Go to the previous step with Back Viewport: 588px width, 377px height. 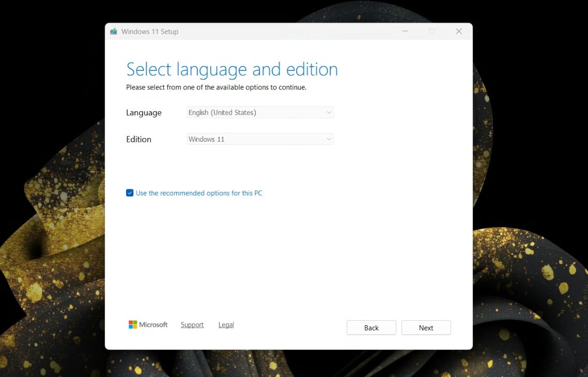(371, 328)
